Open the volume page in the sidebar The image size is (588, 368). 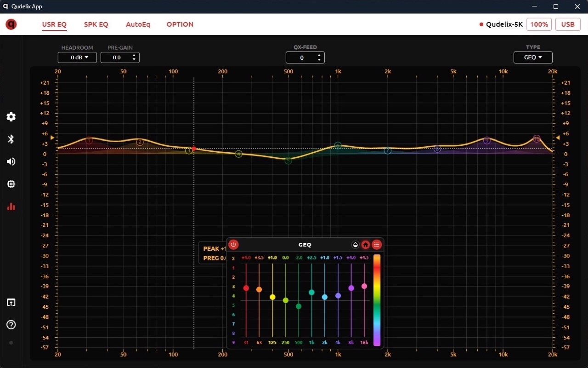(11, 161)
